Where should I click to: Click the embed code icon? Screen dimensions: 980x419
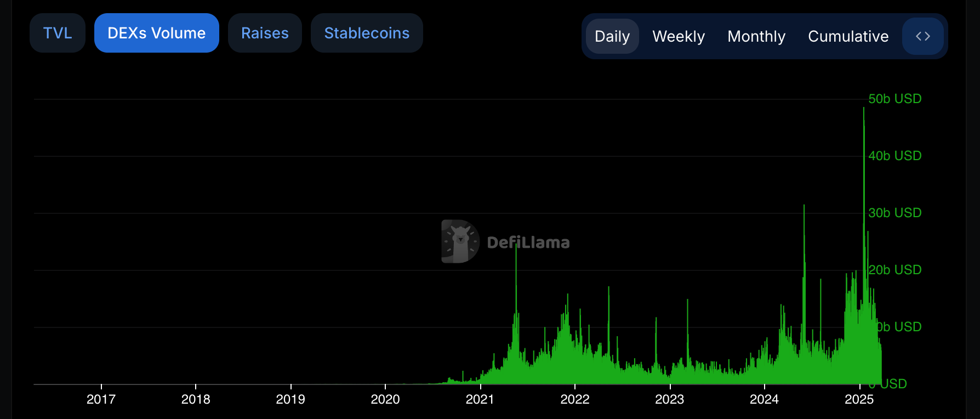(x=923, y=36)
